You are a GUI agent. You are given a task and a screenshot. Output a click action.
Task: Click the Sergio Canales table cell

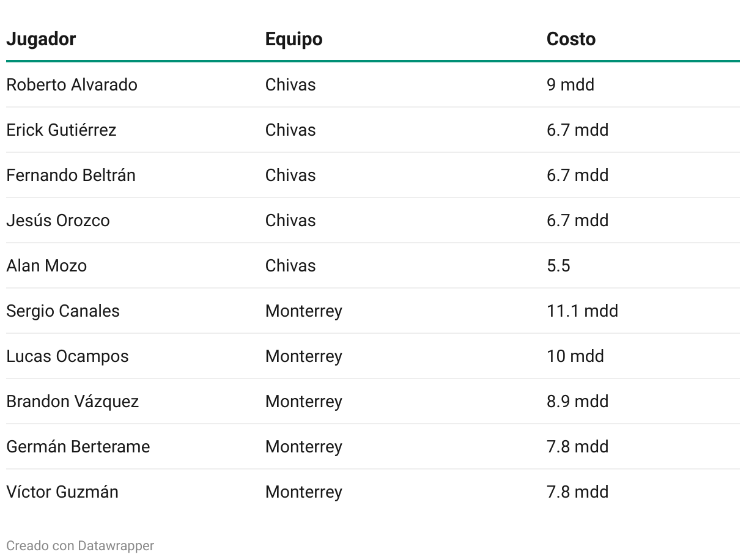coord(63,311)
